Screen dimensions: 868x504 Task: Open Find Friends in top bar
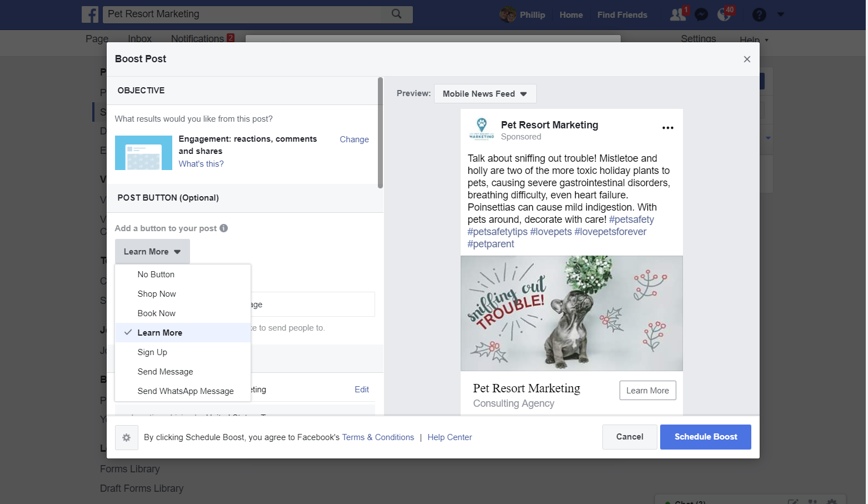(622, 15)
